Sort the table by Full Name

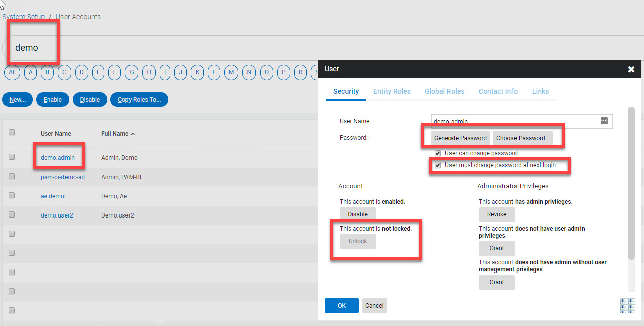pos(115,133)
